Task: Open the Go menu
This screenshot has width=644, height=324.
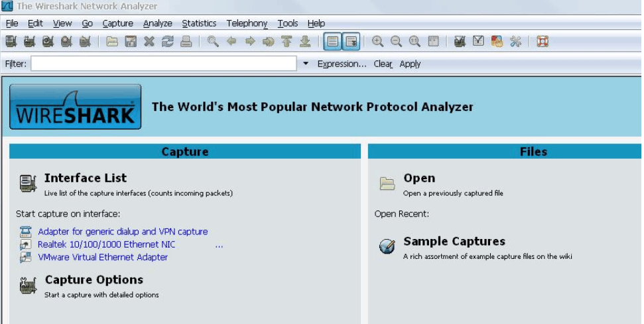Action: click(x=87, y=23)
